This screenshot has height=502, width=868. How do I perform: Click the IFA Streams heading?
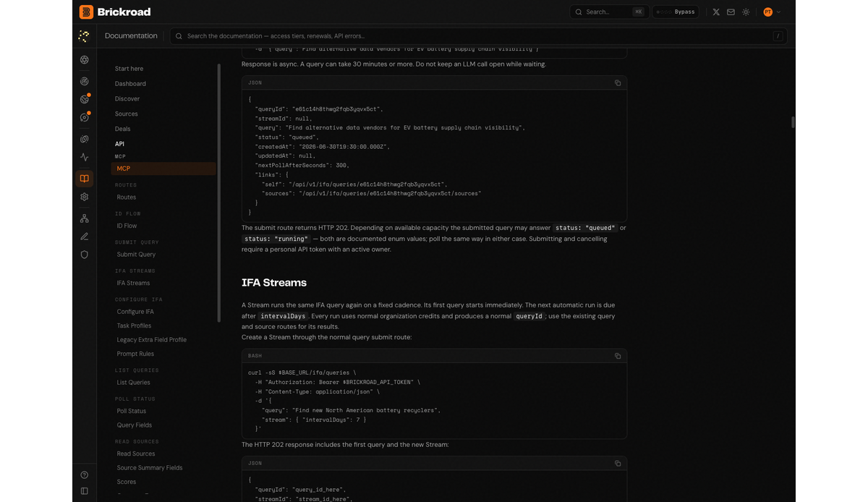[x=274, y=283]
